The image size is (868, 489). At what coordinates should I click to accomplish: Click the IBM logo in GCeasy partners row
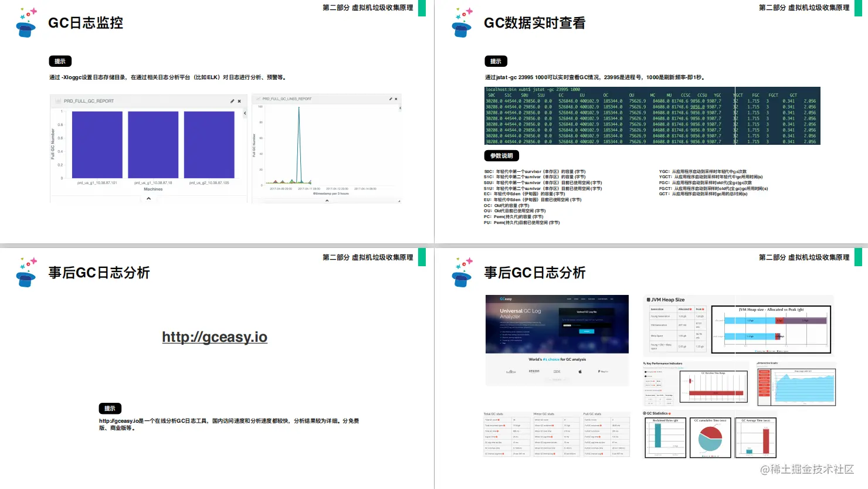click(x=557, y=371)
